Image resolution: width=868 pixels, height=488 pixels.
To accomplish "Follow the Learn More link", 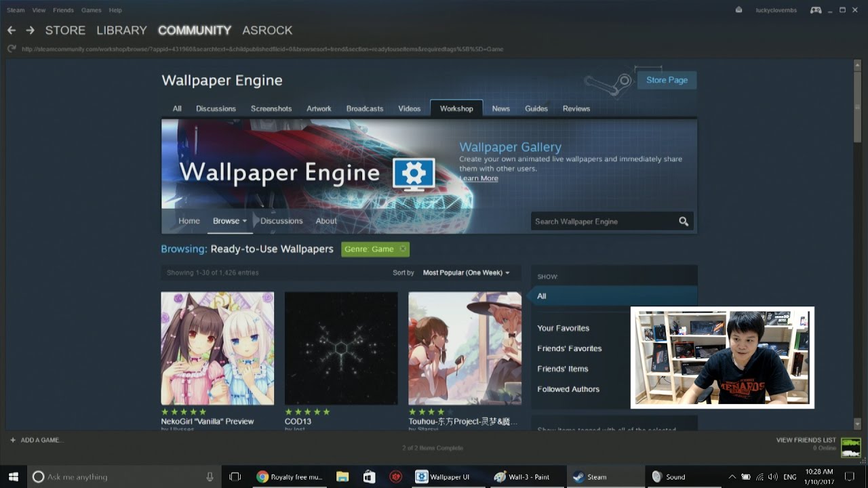I will coord(479,178).
